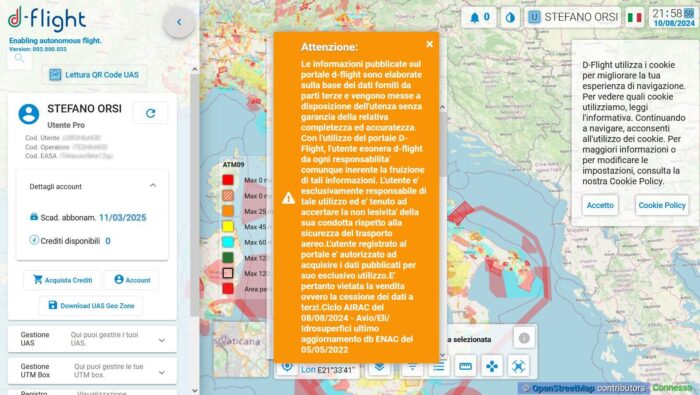Open the list icon in map toolbar
The image size is (700, 395).
point(439,366)
